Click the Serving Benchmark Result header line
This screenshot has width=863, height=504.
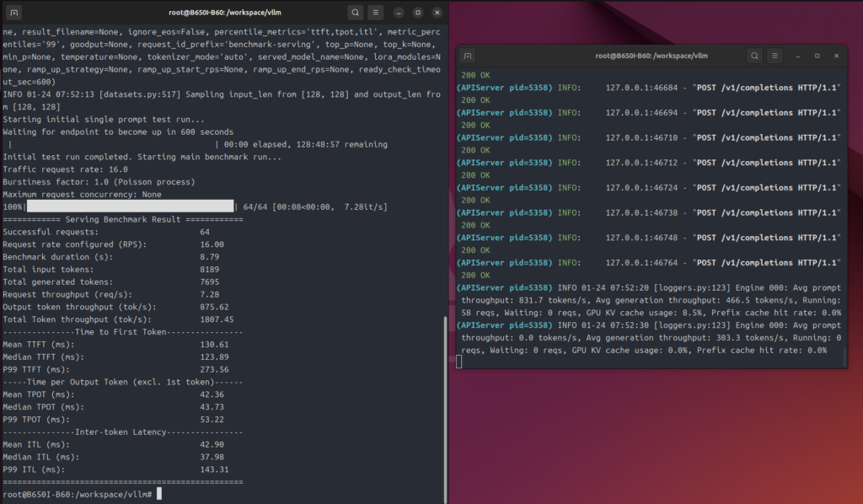123,218
